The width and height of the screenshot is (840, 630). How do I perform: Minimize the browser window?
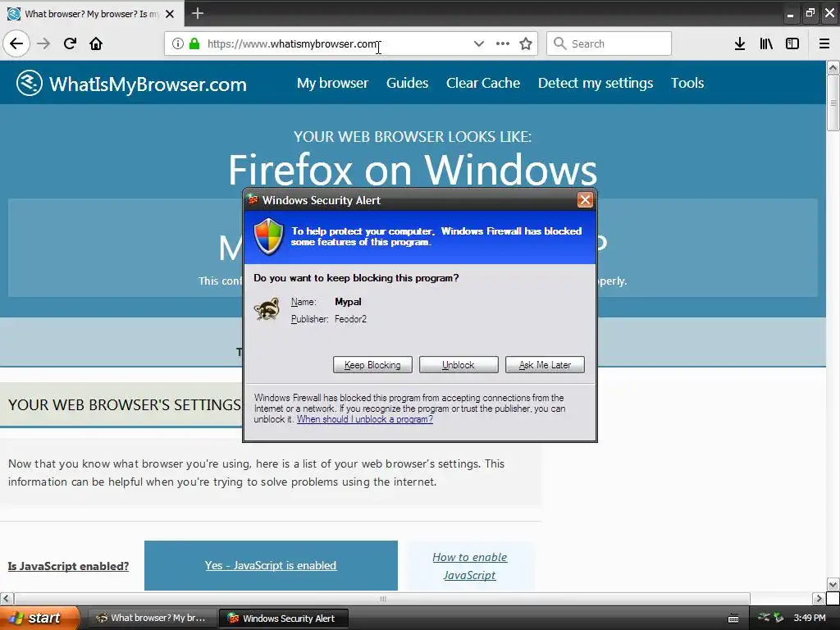(790, 14)
